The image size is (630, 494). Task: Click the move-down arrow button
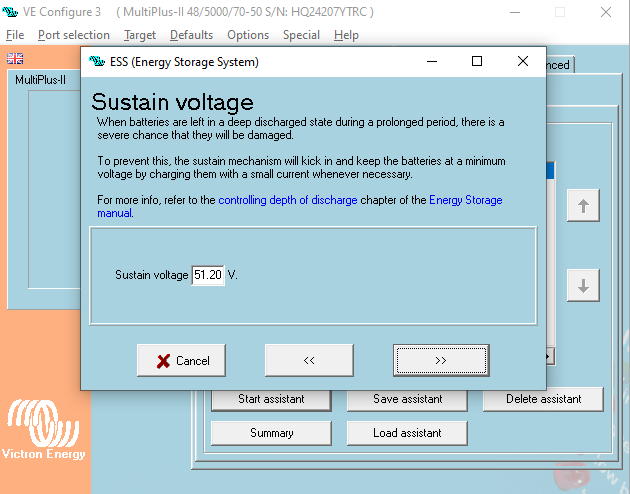click(583, 285)
